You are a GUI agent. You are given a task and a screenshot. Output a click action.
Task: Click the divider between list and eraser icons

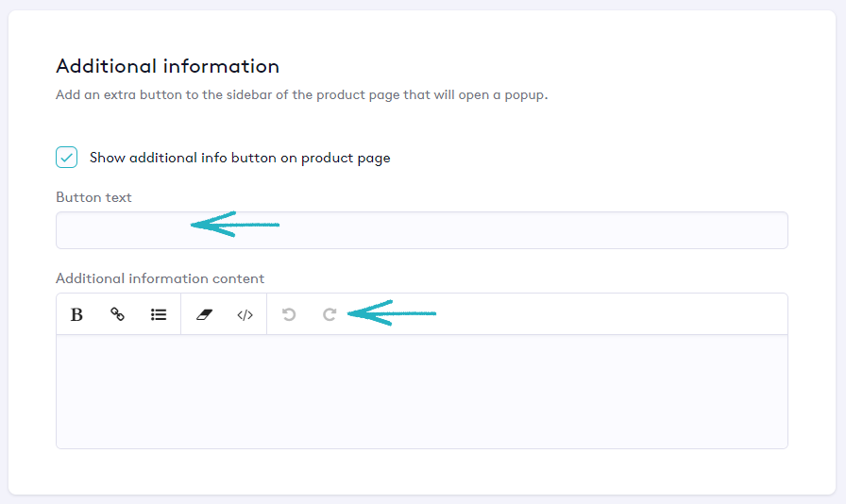coord(180,314)
